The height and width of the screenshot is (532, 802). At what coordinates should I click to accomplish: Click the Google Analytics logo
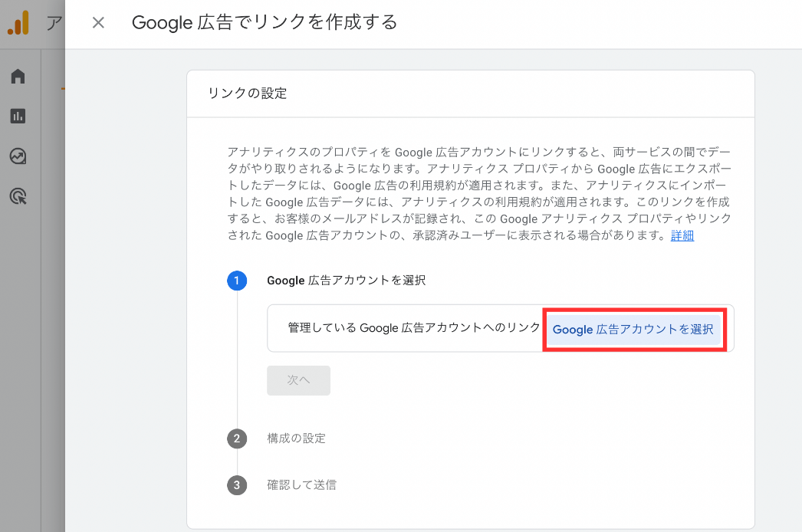(x=18, y=23)
